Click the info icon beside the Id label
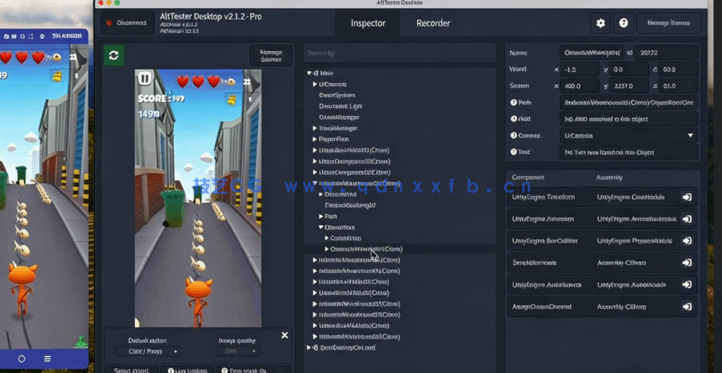The image size is (722, 373). [513, 119]
